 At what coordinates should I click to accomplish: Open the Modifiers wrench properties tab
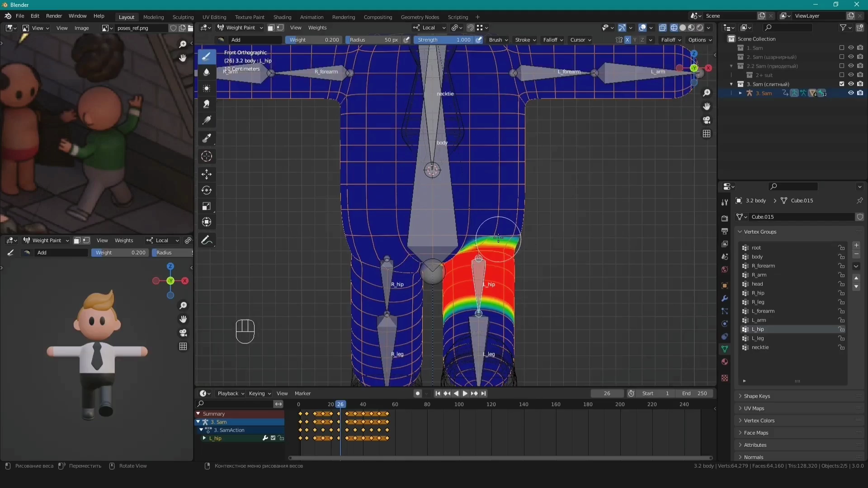click(x=725, y=298)
